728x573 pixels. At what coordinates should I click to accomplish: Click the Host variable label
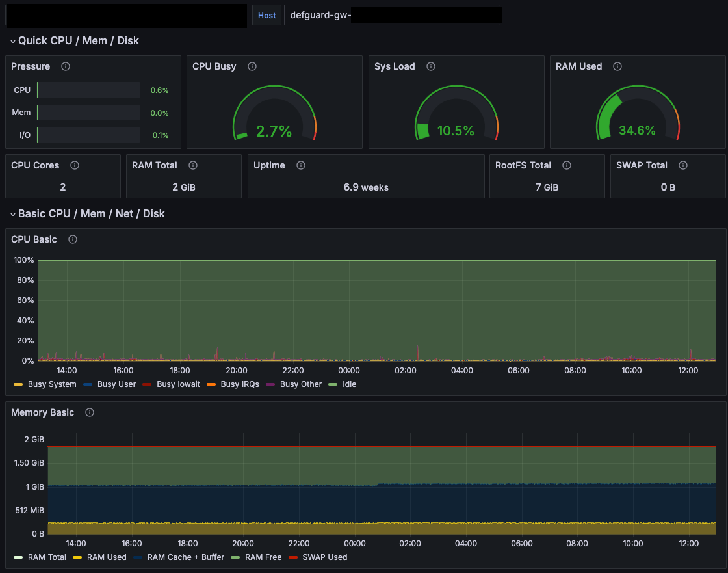266,16
